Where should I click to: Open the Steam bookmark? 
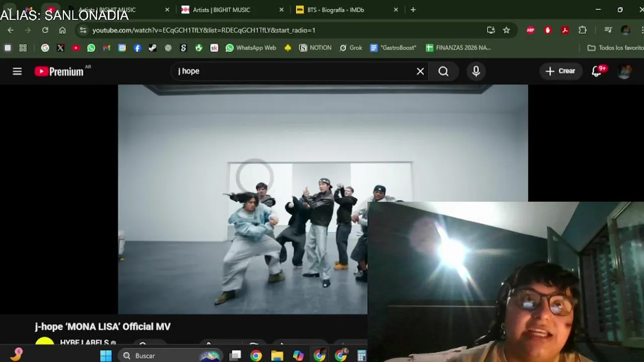[152, 48]
